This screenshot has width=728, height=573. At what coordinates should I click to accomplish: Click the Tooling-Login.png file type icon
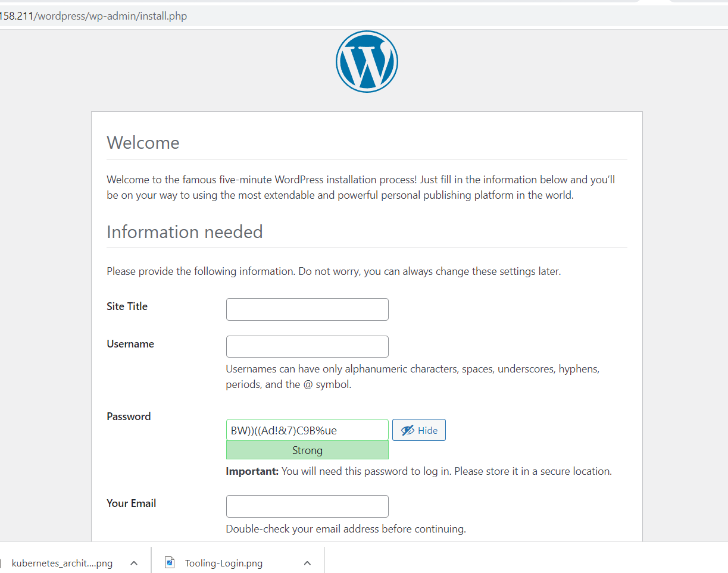pos(170,562)
